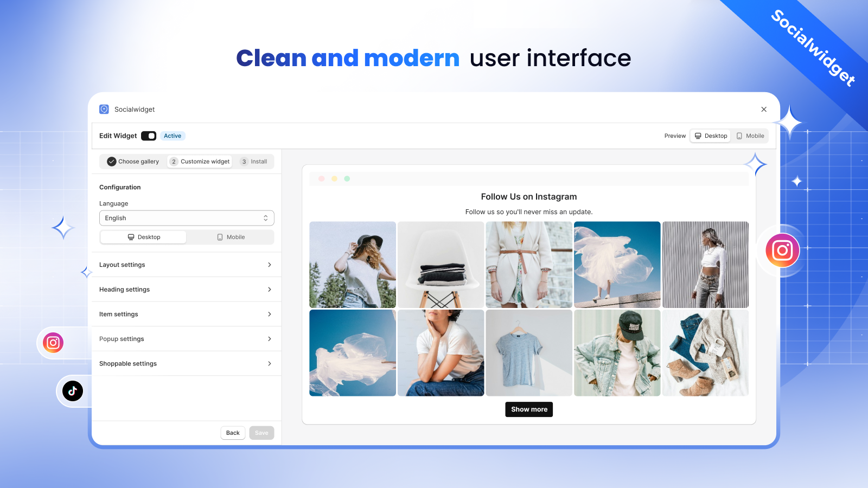Expand Shoppable settings section
Image resolution: width=868 pixels, height=488 pixels.
pyautogui.click(x=186, y=364)
